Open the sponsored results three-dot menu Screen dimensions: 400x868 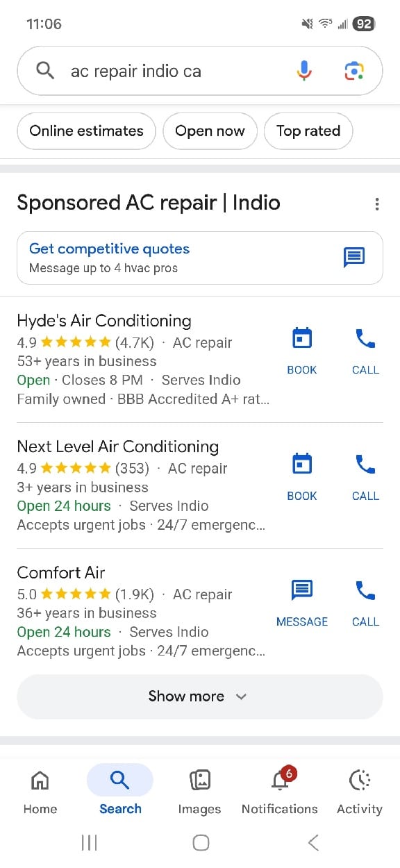tap(377, 204)
